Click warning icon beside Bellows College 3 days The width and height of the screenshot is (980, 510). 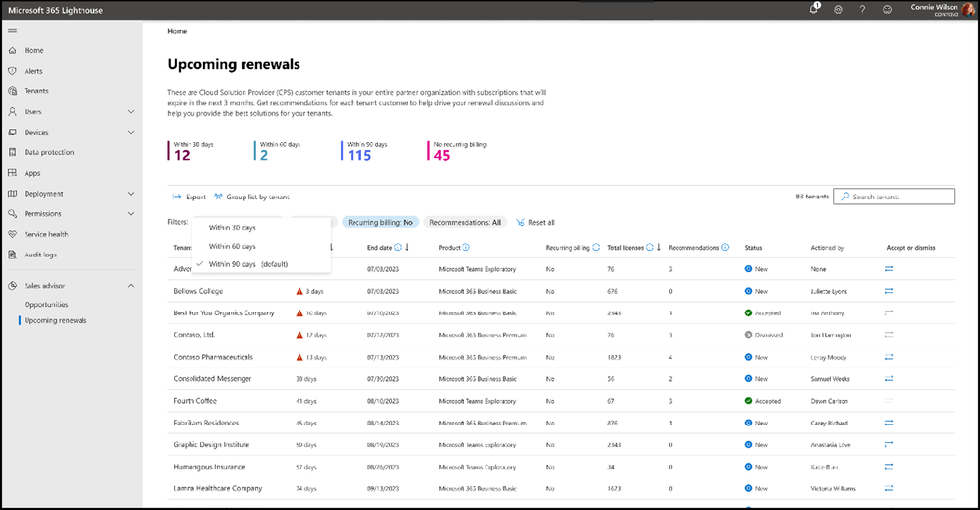pyautogui.click(x=299, y=291)
